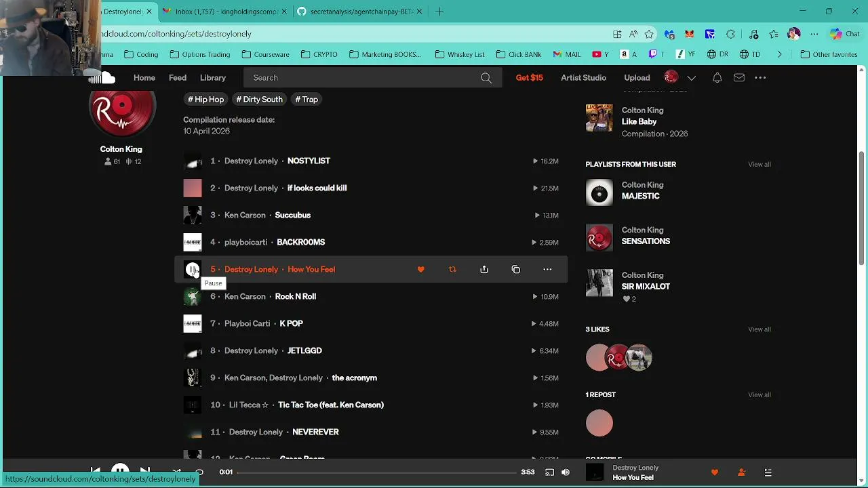The width and height of the screenshot is (868, 488).
Task: Open browser Extensions puzzle icon
Action: [x=730, y=34]
